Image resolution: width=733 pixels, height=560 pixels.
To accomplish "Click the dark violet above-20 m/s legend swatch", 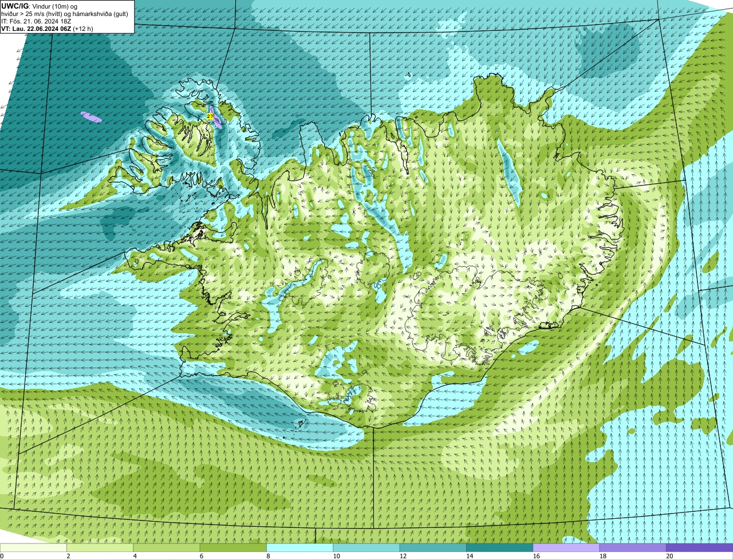I will tap(700, 547).
